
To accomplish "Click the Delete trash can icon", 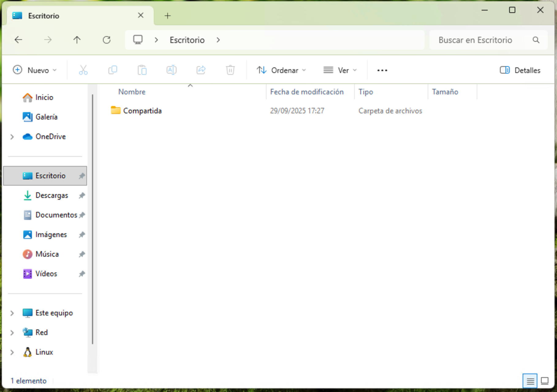I will 230,70.
